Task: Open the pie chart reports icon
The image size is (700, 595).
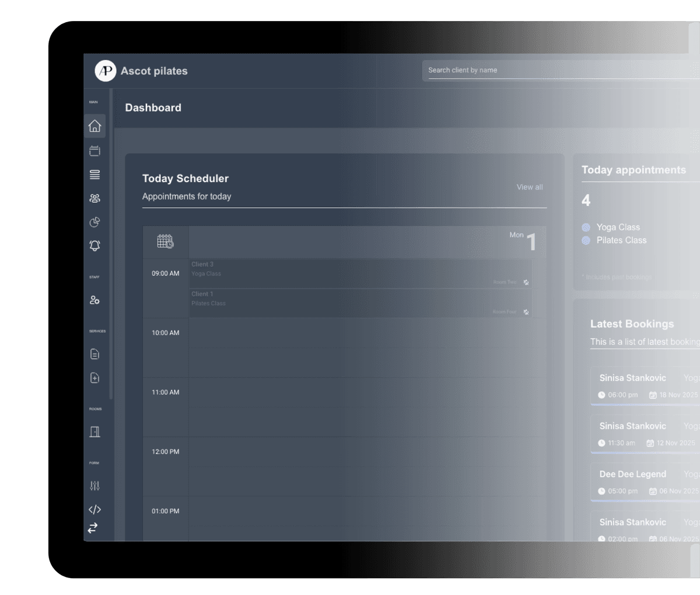Action: pyautogui.click(x=94, y=222)
